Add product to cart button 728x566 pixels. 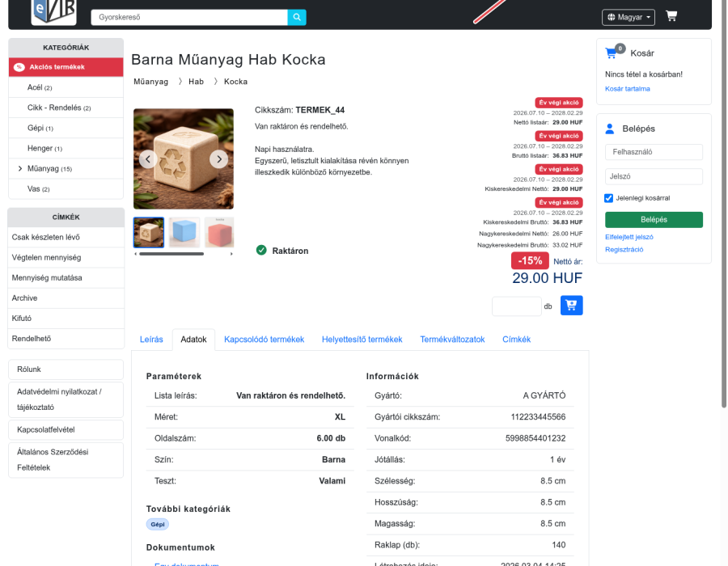point(572,306)
